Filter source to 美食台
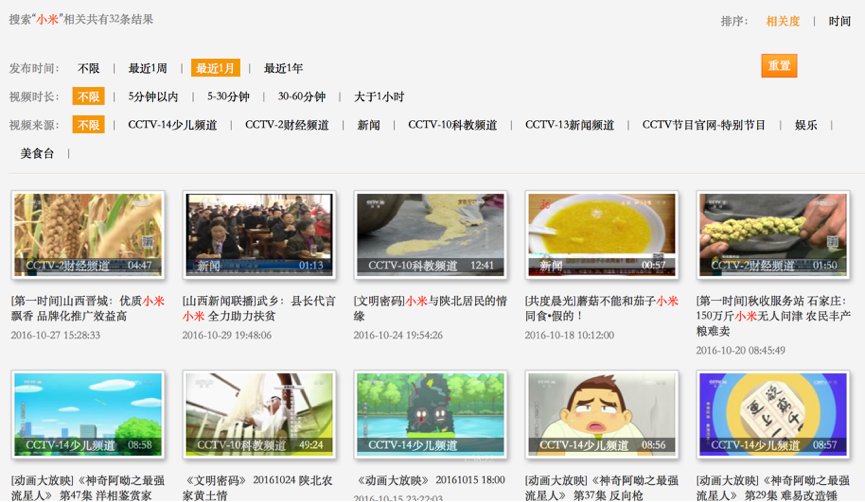Screen dimensions: 865x502 click(37, 153)
